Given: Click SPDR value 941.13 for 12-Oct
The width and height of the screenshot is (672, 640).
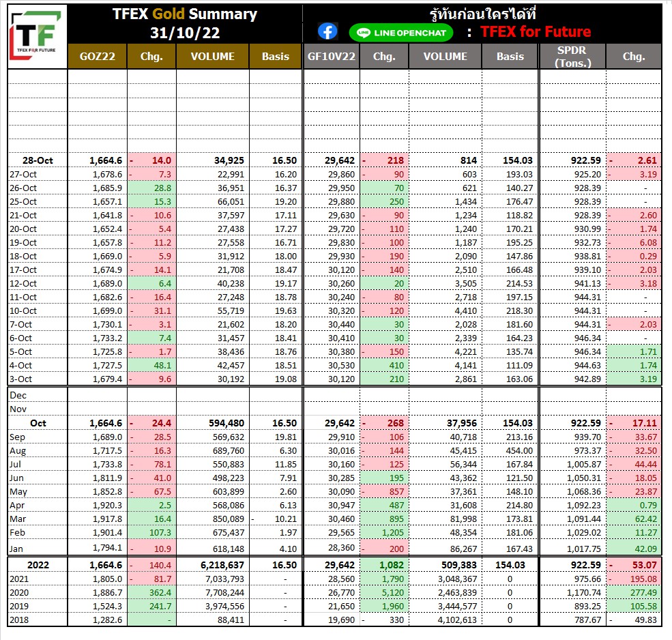Looking at the screenshot, I should click(x=587, y=284).
